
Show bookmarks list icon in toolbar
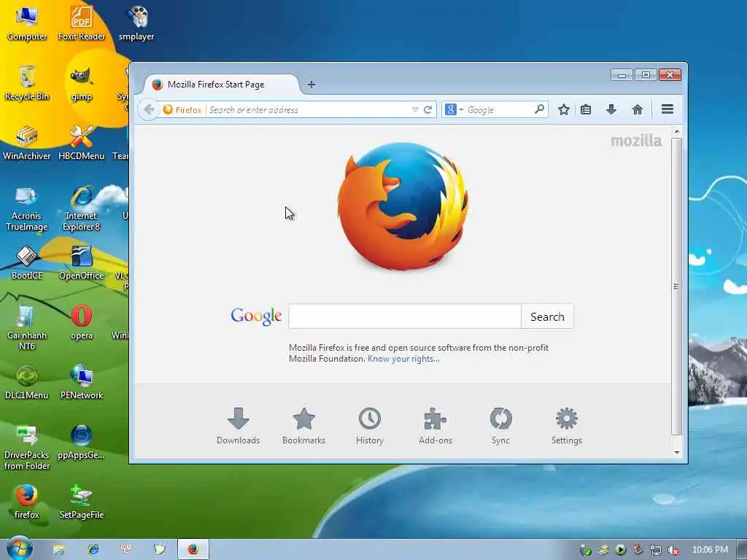coord(586,109)
